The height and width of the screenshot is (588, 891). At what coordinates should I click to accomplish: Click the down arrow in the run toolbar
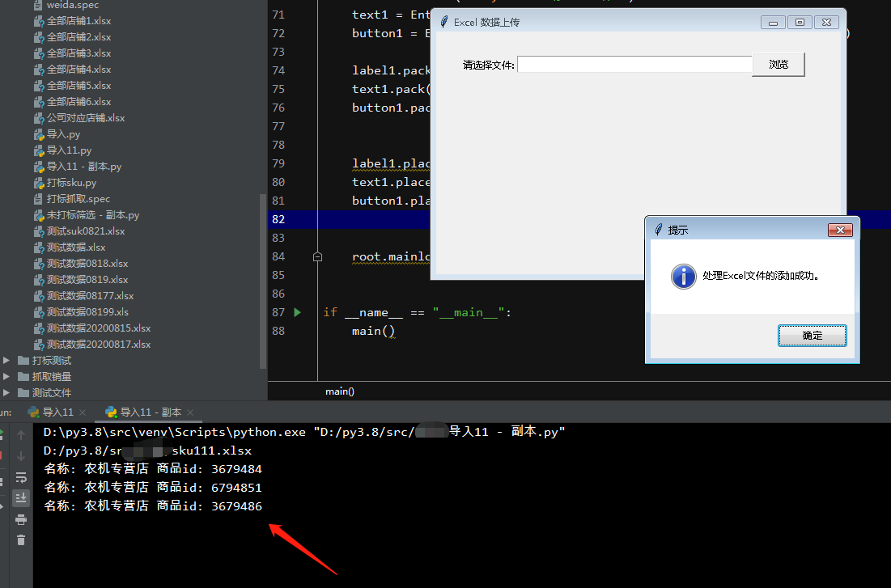click(x=21, y=455)
